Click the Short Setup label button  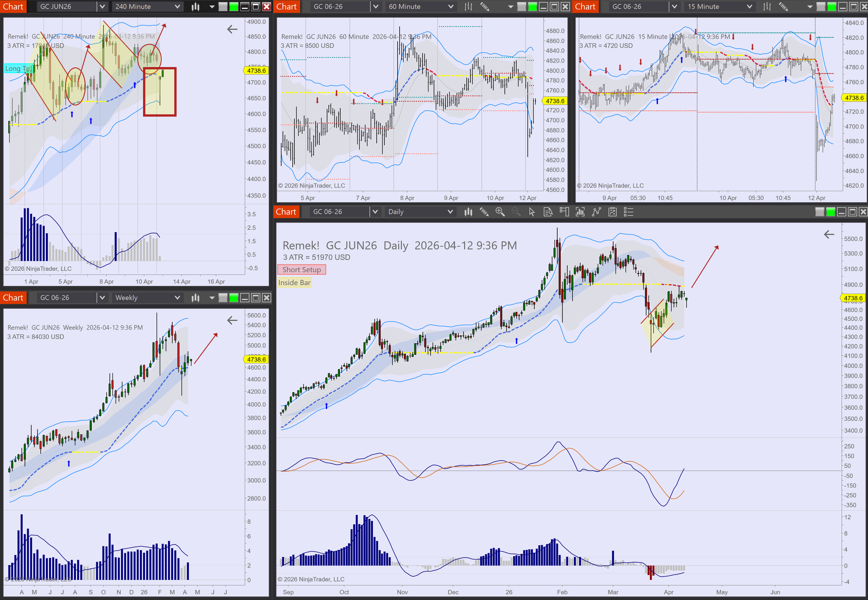tap(302, 270)
